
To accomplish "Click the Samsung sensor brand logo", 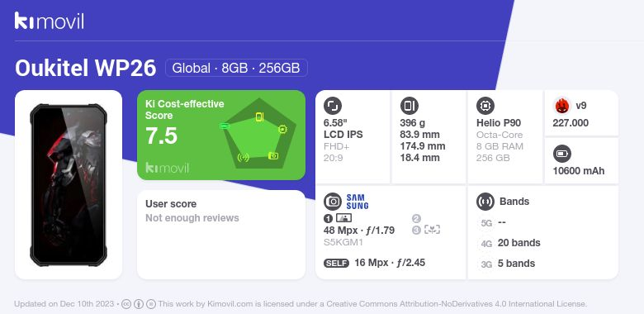I will (x=358, y=202).
